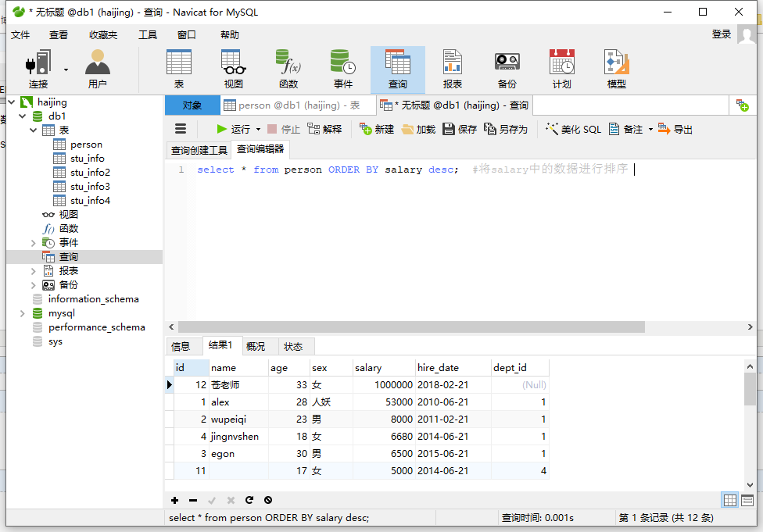Click the 解释 (Explain) button
Viewport: 763px width, 532px height.
click(x=324, y=129)
